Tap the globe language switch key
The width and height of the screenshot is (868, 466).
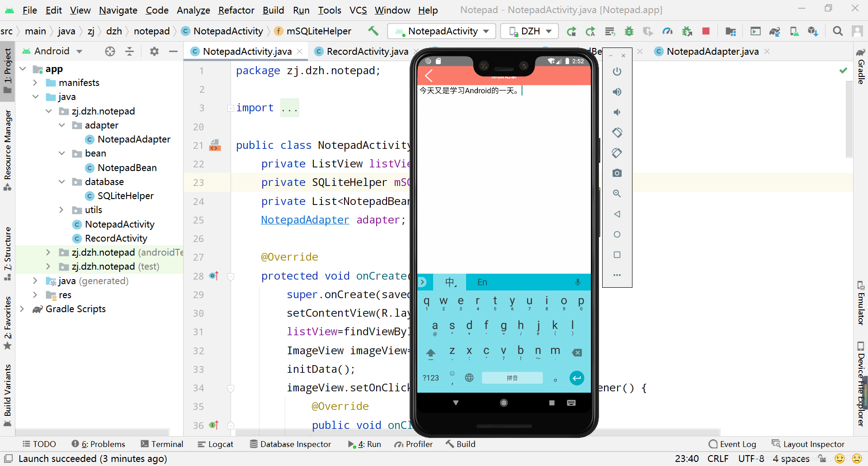click(x=469, y=378)
